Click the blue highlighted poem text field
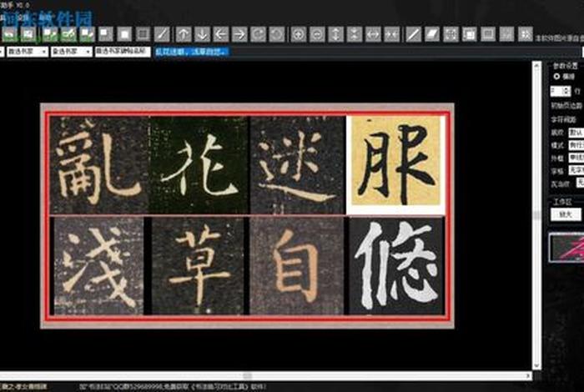Screen dimensions: 584x392 pos(191,52)
